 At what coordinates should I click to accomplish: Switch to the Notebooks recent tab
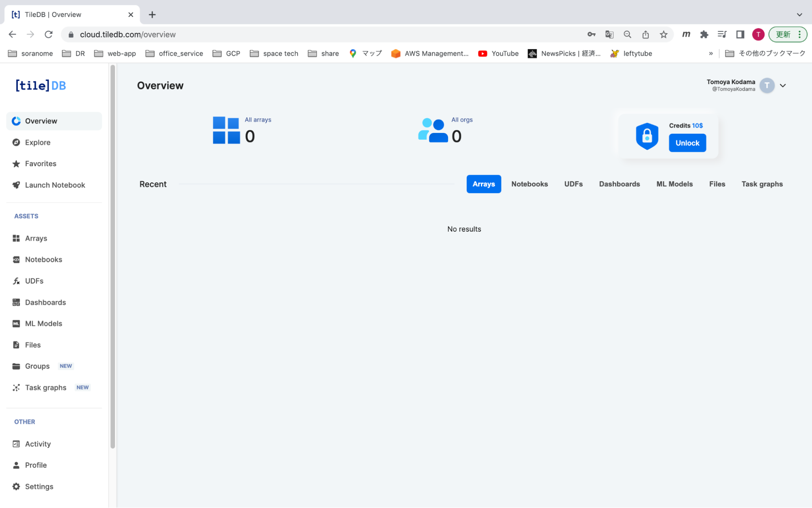pos(530,184)
